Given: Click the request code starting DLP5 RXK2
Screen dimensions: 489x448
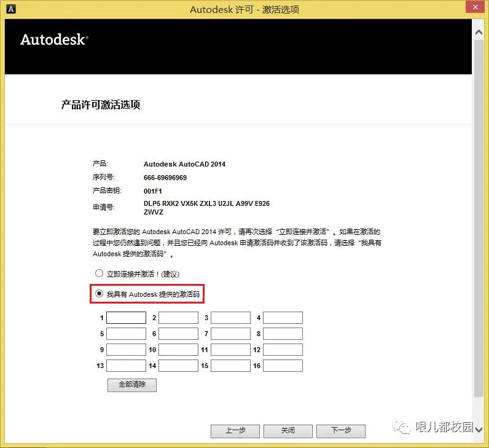Looking at the screenshot, I should pyautogui.click(x=206, y=203).
